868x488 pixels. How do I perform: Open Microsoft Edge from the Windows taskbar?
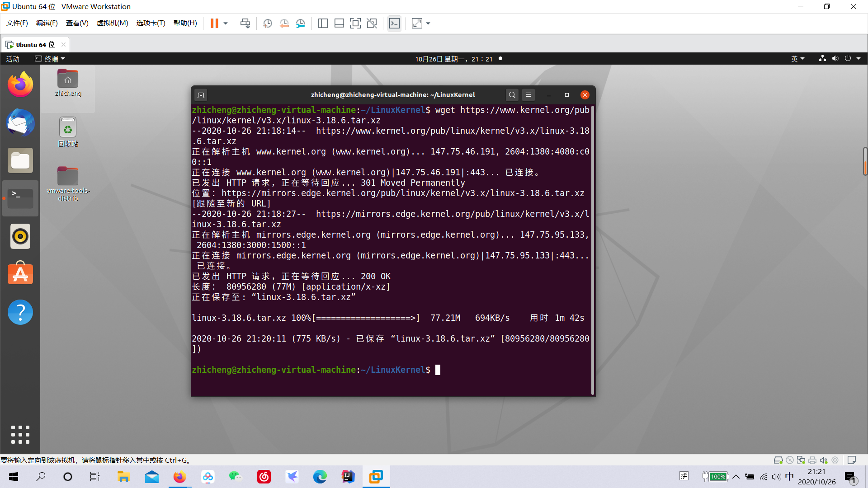(x=320, y=477)
